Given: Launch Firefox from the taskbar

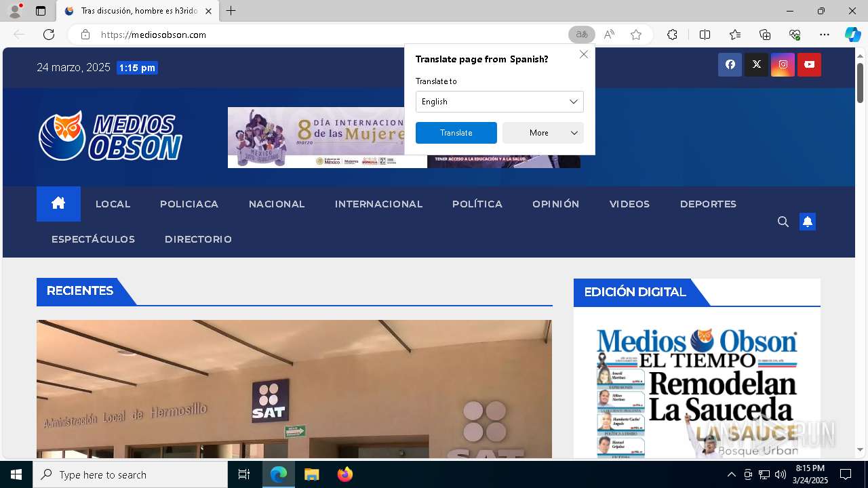Looking at the screenshot, I should click(x=344, y=474).
